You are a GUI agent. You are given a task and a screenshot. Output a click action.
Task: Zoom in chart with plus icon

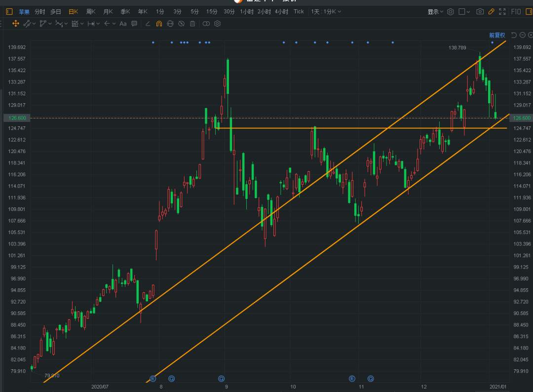click(531, 35)
